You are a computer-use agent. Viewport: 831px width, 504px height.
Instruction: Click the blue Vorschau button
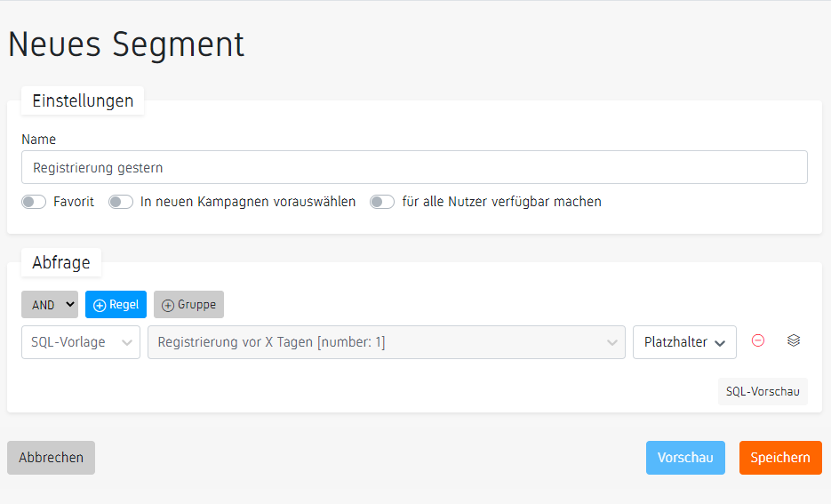point(685,458)
